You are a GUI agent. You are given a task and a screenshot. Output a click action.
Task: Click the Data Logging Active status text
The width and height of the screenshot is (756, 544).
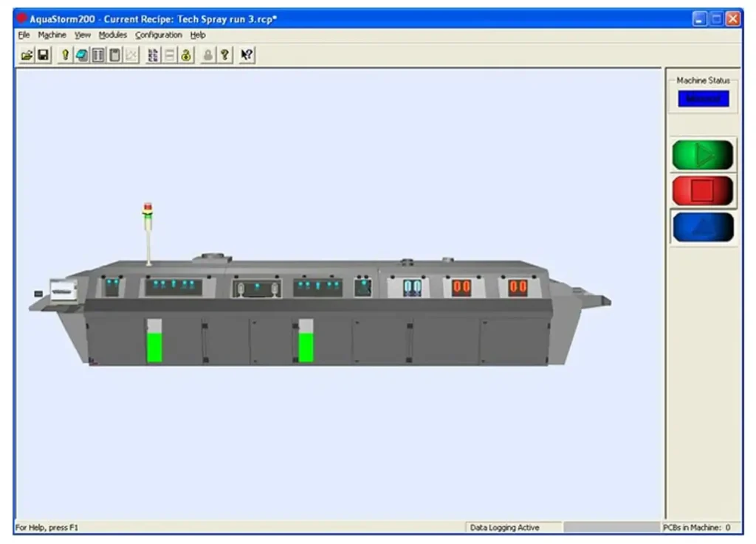tap(504, 528)
